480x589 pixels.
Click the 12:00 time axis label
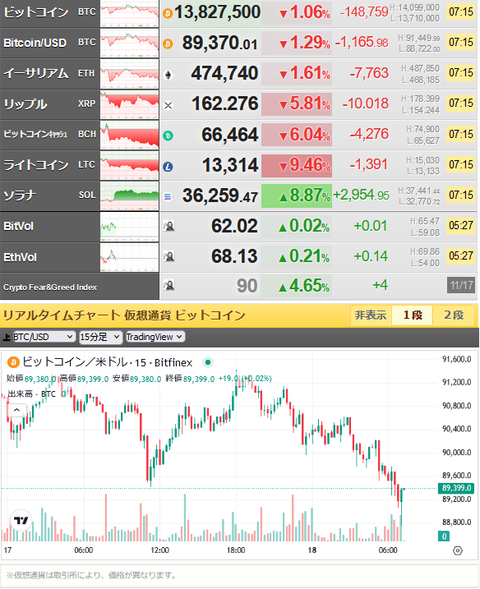click(160, 550)
